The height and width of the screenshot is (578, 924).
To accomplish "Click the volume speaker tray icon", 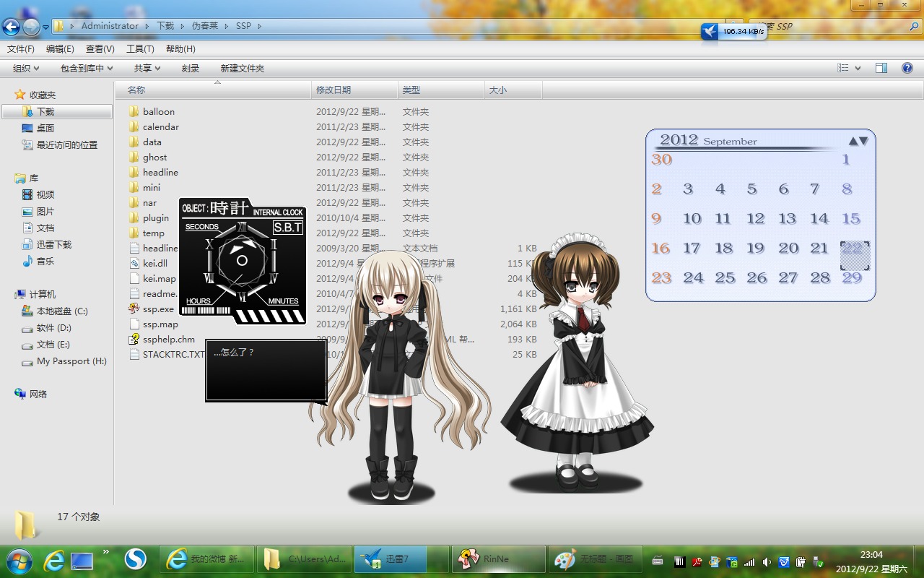I will (x=767, y=561).
